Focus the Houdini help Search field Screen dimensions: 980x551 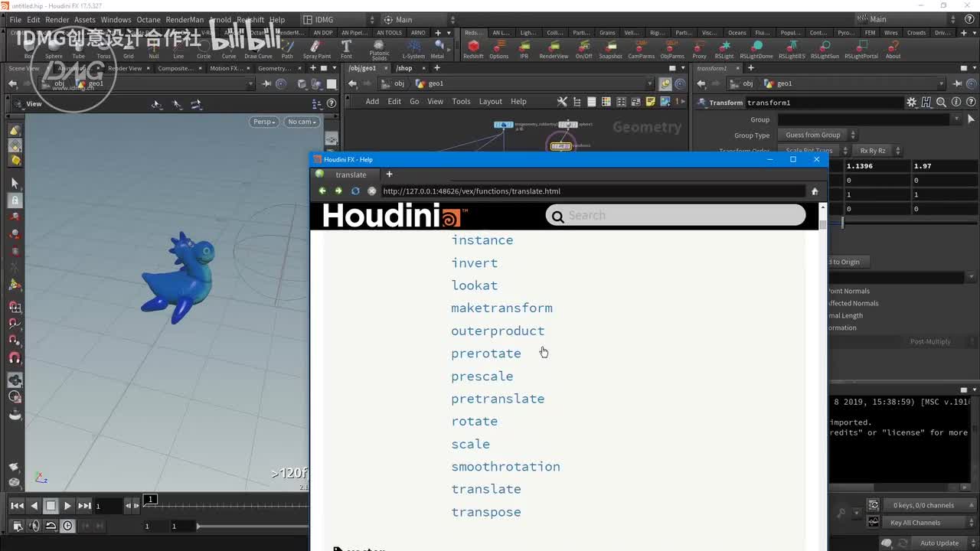[x=676, y=216]
